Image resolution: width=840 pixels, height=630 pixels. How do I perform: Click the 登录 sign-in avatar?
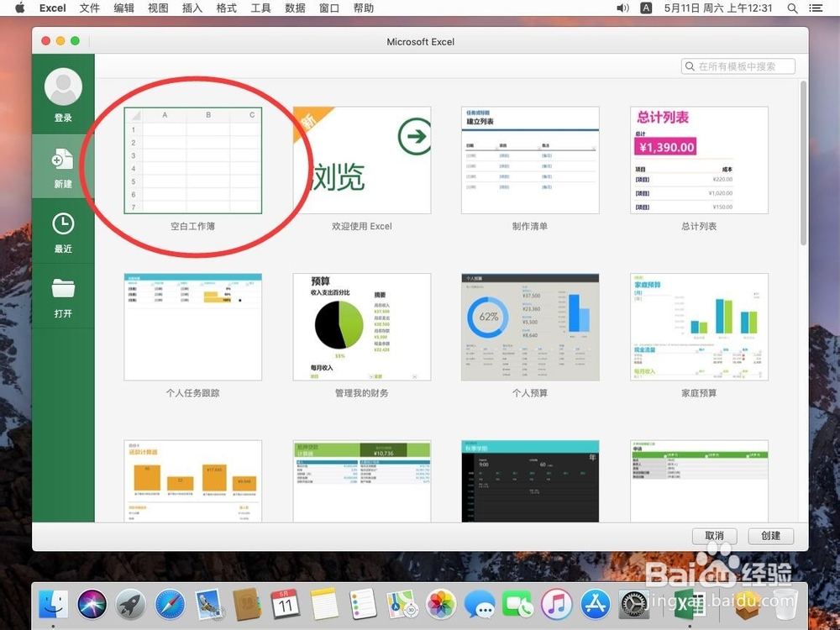tap(63, 87)
